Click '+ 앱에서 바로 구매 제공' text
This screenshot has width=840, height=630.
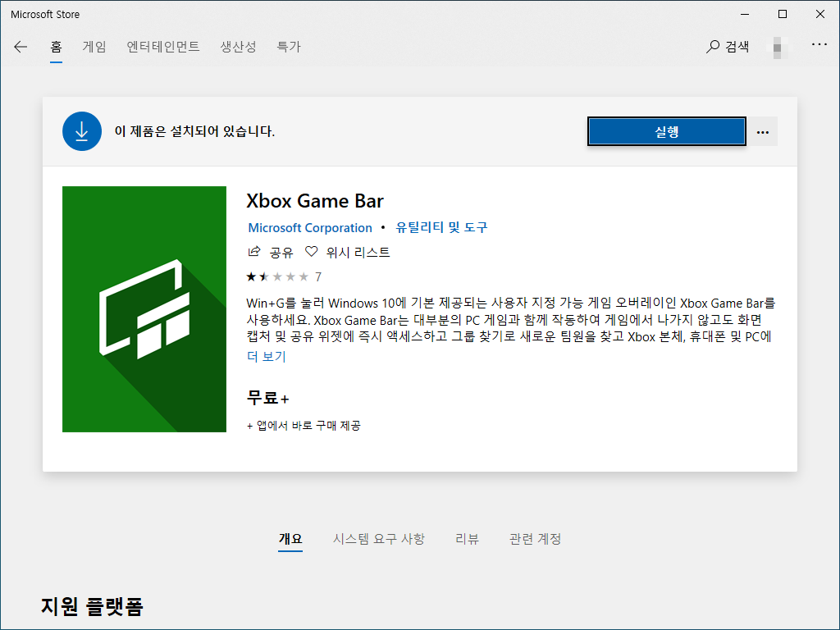click(x=304, y=426)
